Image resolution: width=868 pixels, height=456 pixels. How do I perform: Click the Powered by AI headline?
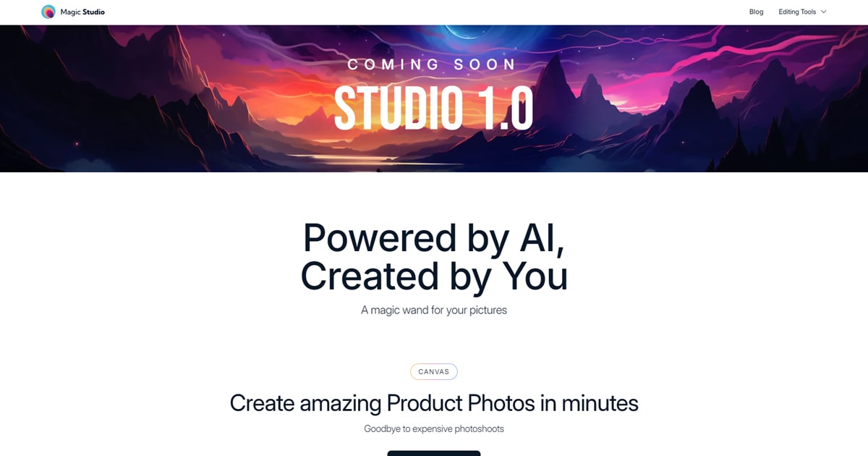click(x=433, y=237)
